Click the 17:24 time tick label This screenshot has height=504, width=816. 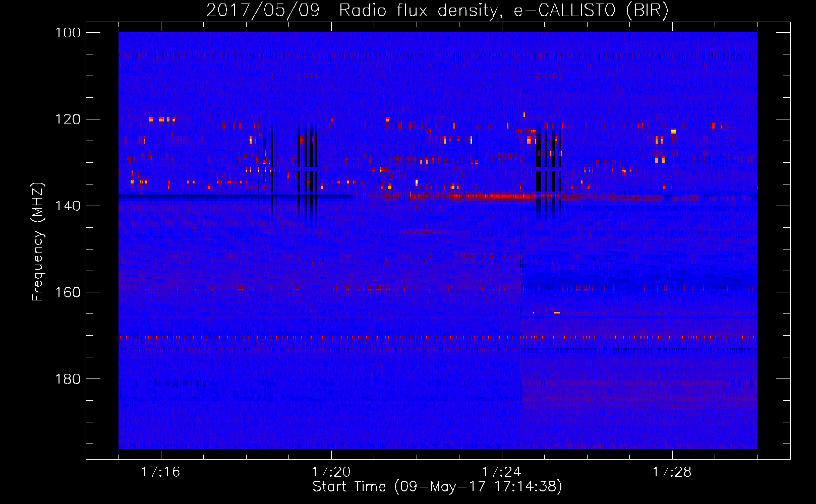click(501, 472)
